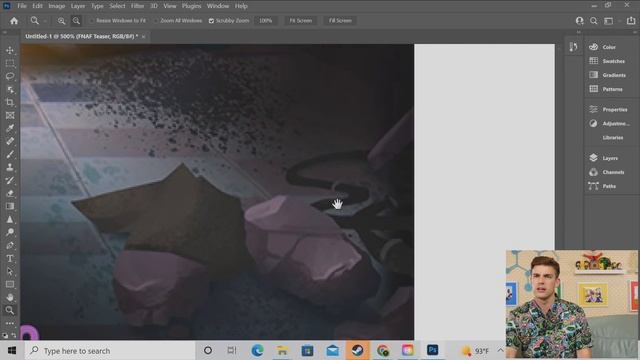Select the Object Selection tool
This screenshot has width=640, height=360.
[10, 89]
